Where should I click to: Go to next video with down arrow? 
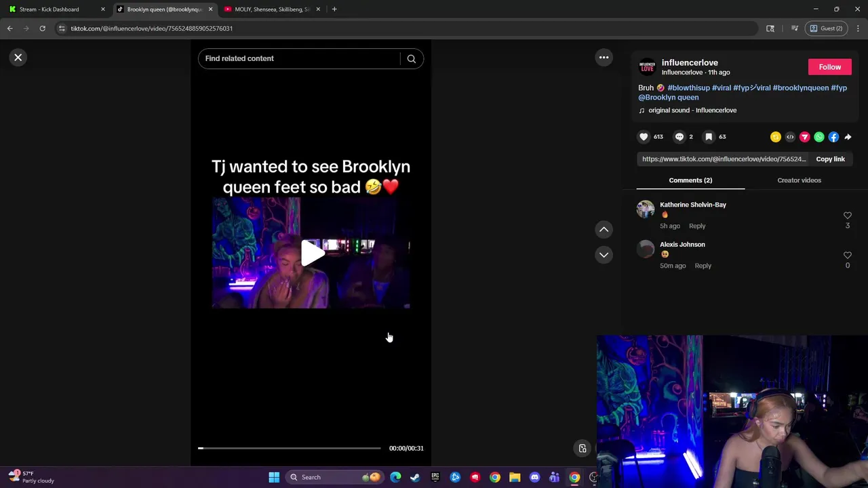[x=604, y=255]
